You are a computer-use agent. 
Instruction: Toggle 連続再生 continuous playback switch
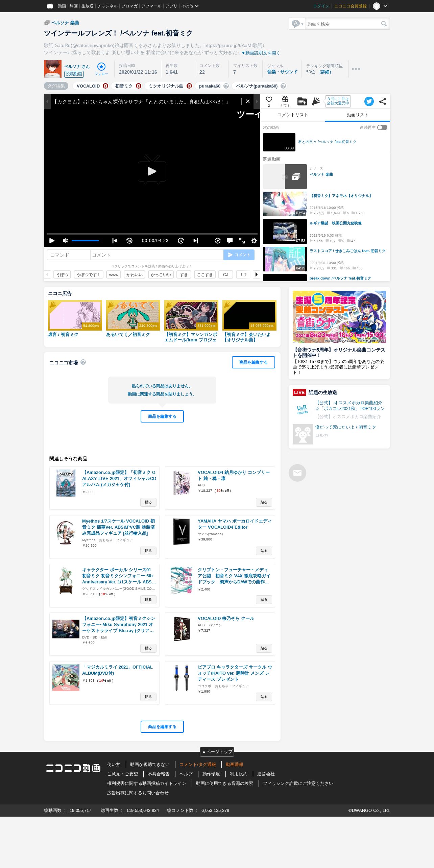(x=382, y=127)
